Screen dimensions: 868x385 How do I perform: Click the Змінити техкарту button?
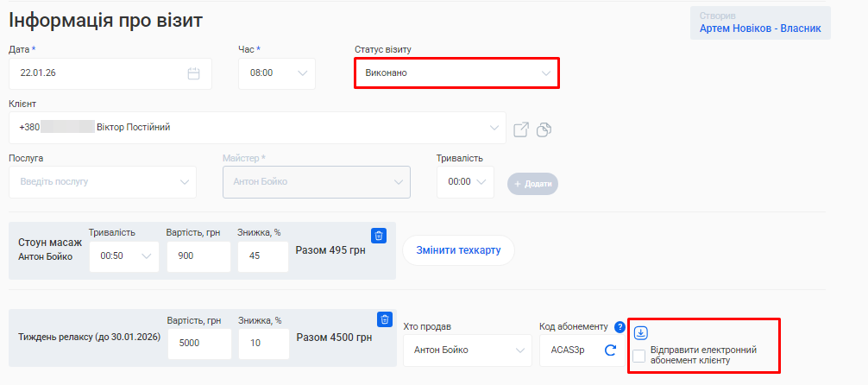click(x=458, y=250)
